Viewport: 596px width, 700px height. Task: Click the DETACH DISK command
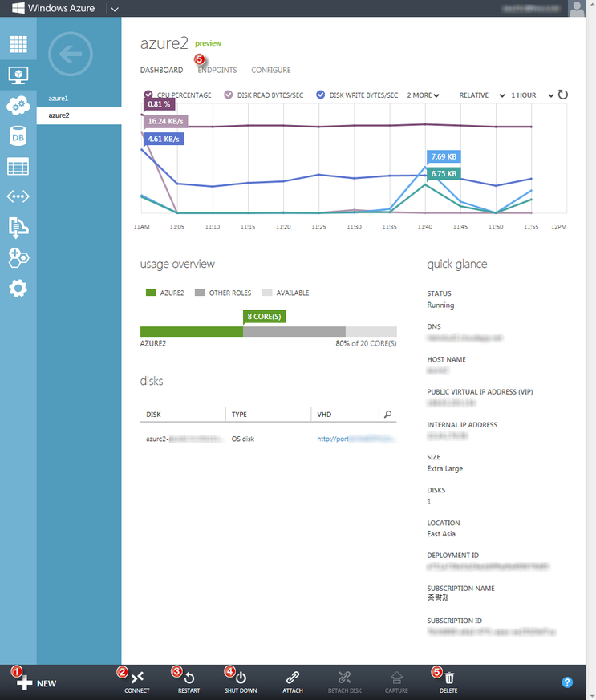[x=345, y=682]
